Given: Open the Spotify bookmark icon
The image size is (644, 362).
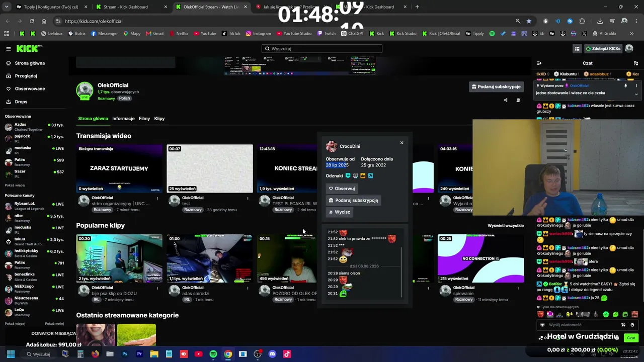Looking at the screenshot, I should click(492, 34).
